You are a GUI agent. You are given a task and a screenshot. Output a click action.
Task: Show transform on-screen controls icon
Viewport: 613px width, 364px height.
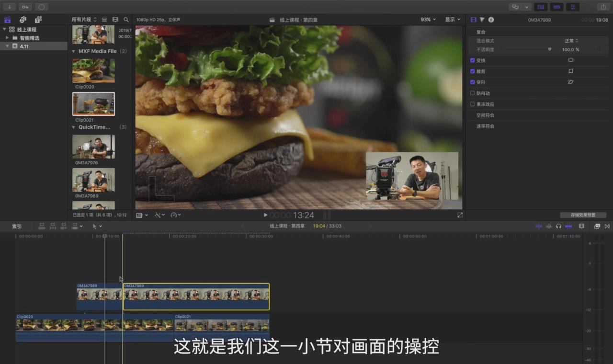point(570,60)
